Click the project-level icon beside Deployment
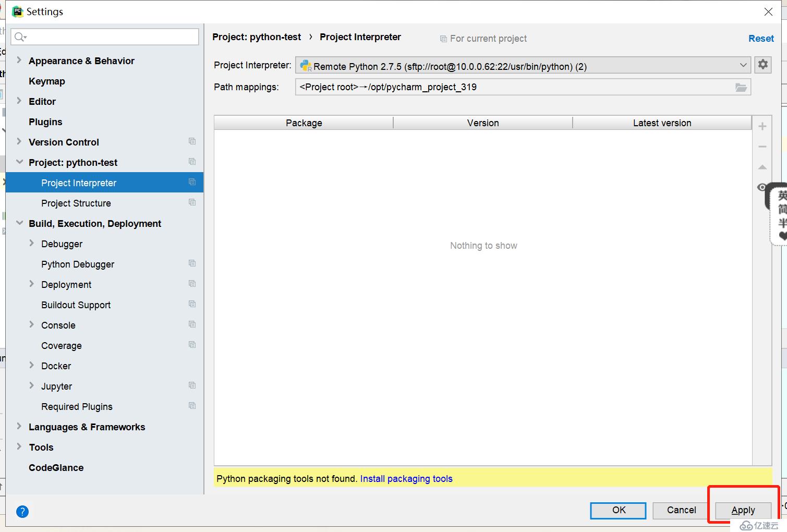787x532 pixels. point(192,284)
